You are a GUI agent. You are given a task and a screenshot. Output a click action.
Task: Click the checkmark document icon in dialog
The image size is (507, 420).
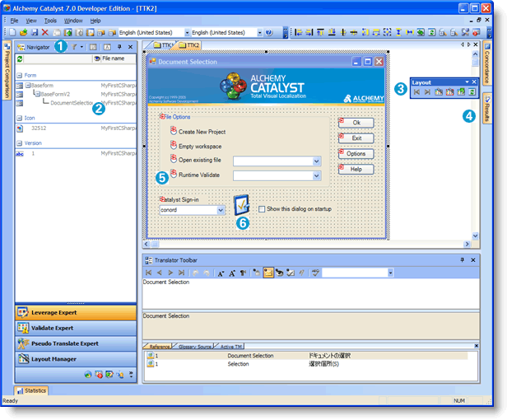[241, 205]
